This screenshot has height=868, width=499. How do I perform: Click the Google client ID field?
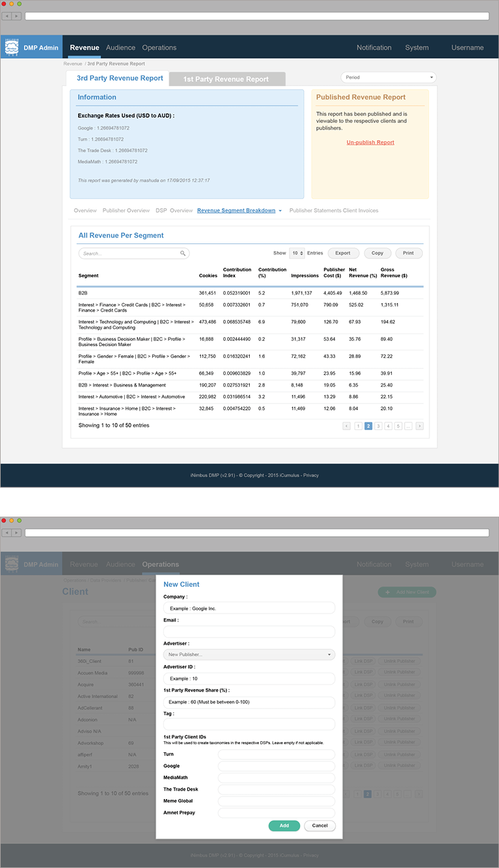pos(276,766)
